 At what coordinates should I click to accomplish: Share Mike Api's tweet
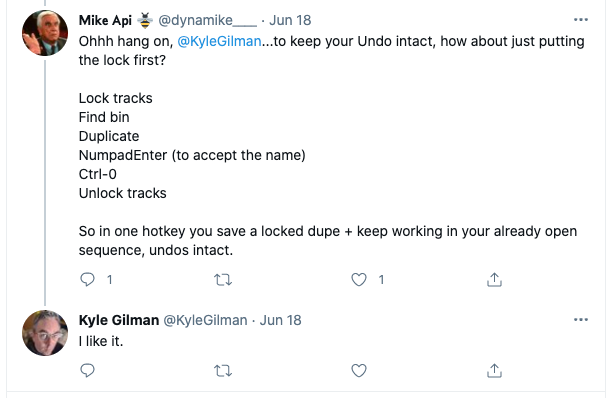[494, 279]
